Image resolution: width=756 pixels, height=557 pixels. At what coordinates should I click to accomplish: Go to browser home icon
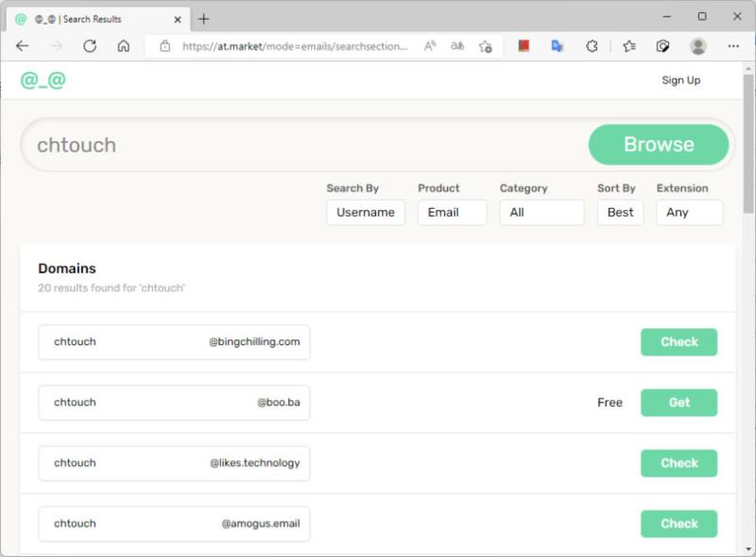pyautogui.click(x=124, y=46)
